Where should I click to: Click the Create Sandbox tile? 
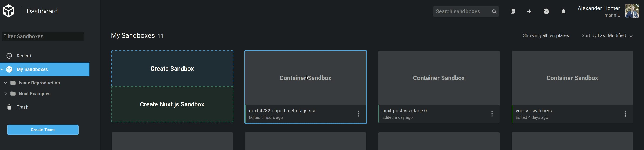[x=172, y=69]
